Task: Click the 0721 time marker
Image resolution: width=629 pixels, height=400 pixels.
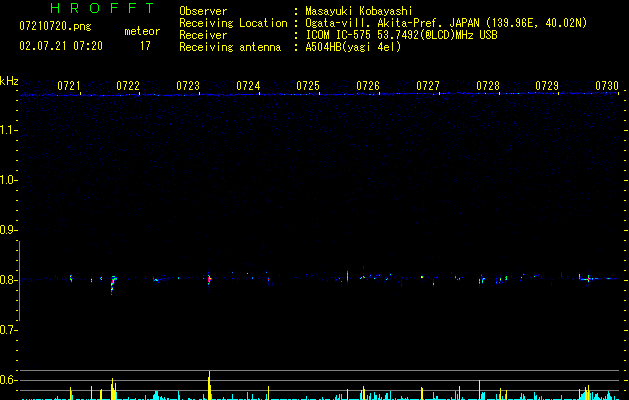Action: (69, 86)
